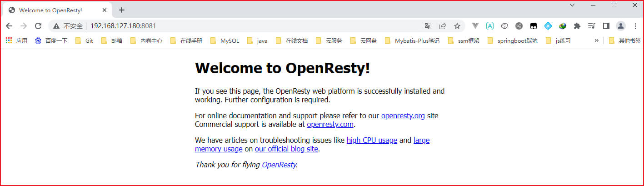Click the share page icon
The image size is (644, 186).
pyautogui.click(x=443, y=26)
